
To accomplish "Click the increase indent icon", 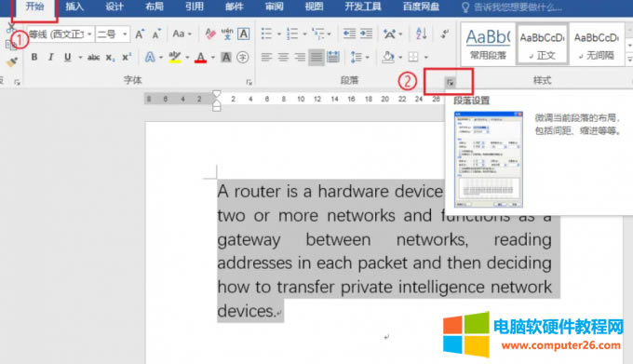I will 367,34.
